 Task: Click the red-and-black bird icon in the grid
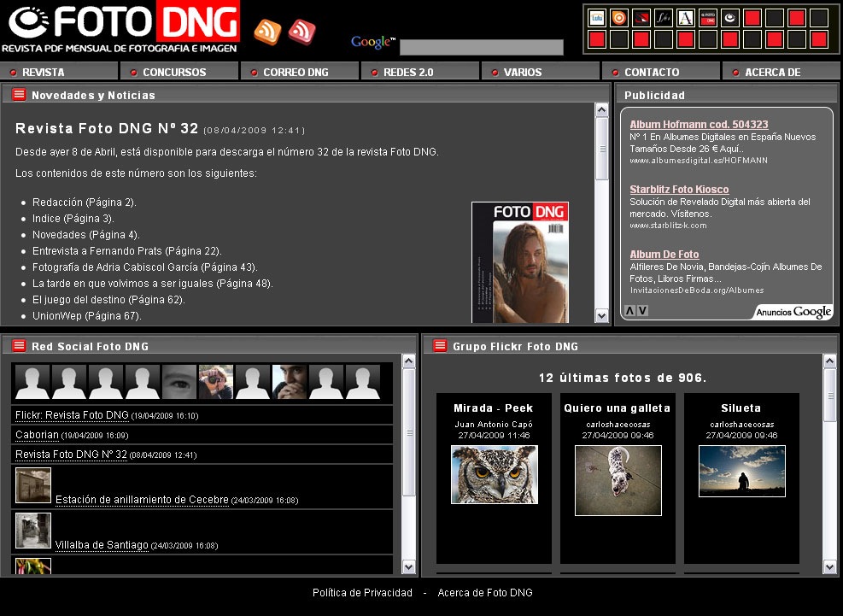point(641,18)
